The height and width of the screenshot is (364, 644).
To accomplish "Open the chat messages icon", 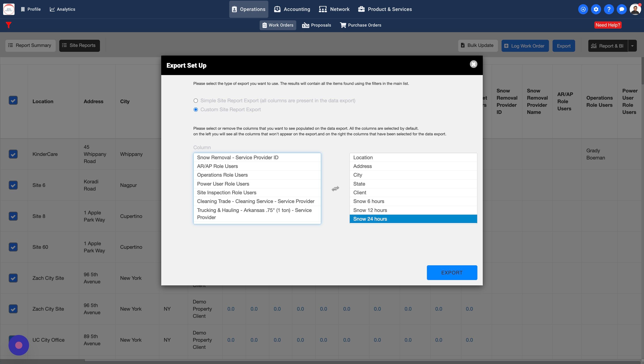I will [621, 9].
